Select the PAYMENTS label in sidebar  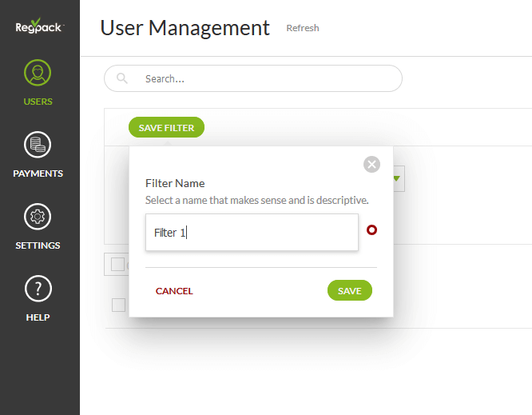[x=38, y=174]
